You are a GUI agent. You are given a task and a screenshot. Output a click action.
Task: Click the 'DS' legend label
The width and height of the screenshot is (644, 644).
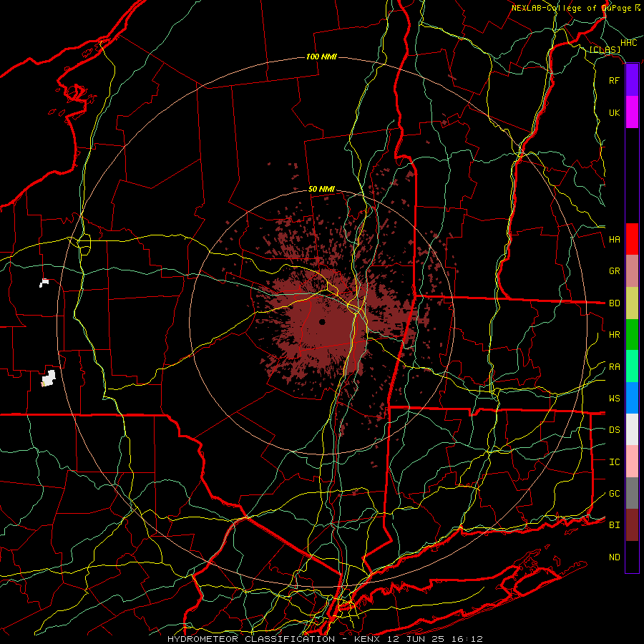pyautogui.click(x=614, y=430)
